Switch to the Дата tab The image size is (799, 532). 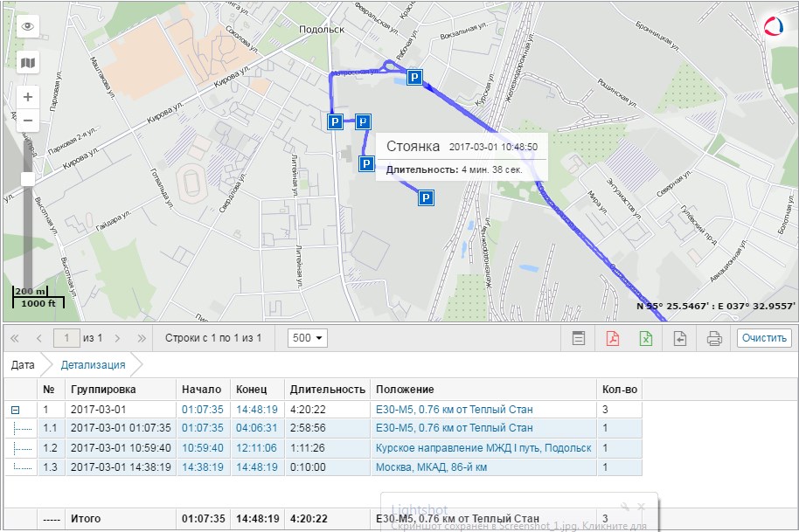click(23, 365)
